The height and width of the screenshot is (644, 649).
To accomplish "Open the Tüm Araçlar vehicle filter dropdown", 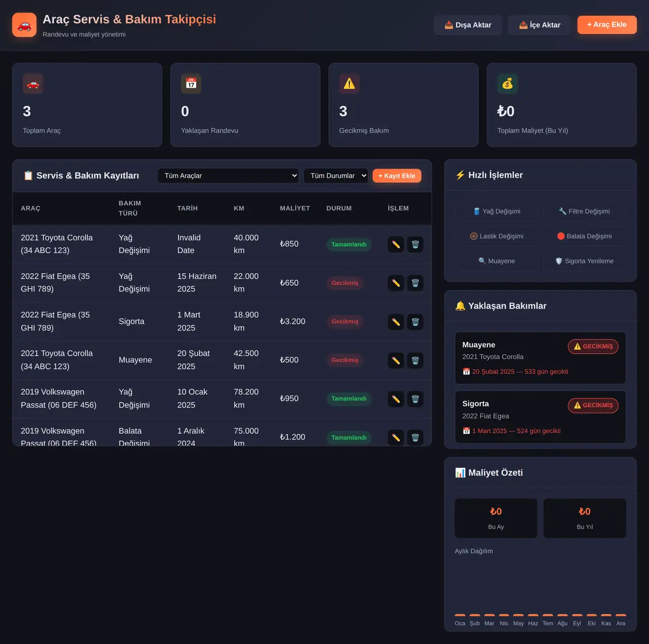I will 228,176.
